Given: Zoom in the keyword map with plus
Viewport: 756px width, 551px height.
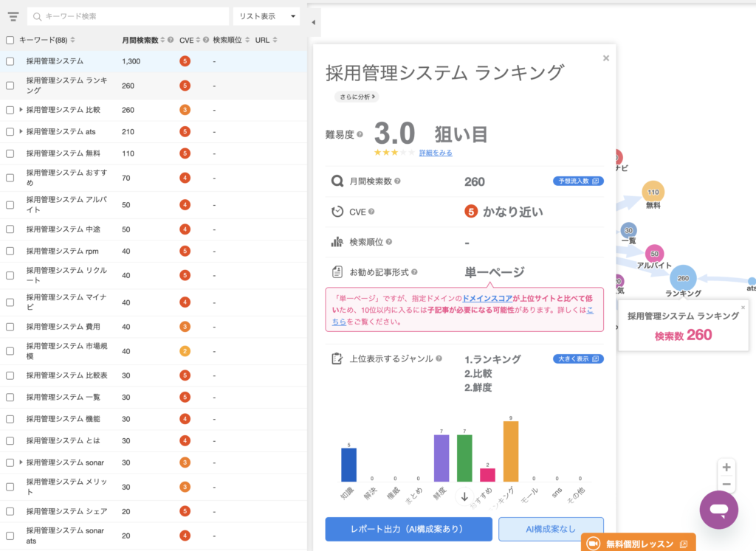Looking at the screenshot, I should [726, 467].
